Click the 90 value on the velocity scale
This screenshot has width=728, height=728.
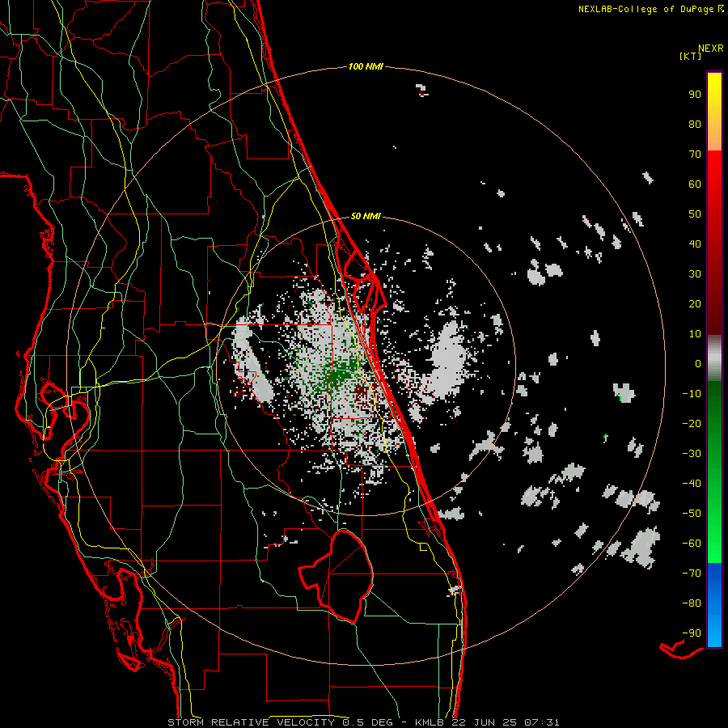(x=695, y=95)
